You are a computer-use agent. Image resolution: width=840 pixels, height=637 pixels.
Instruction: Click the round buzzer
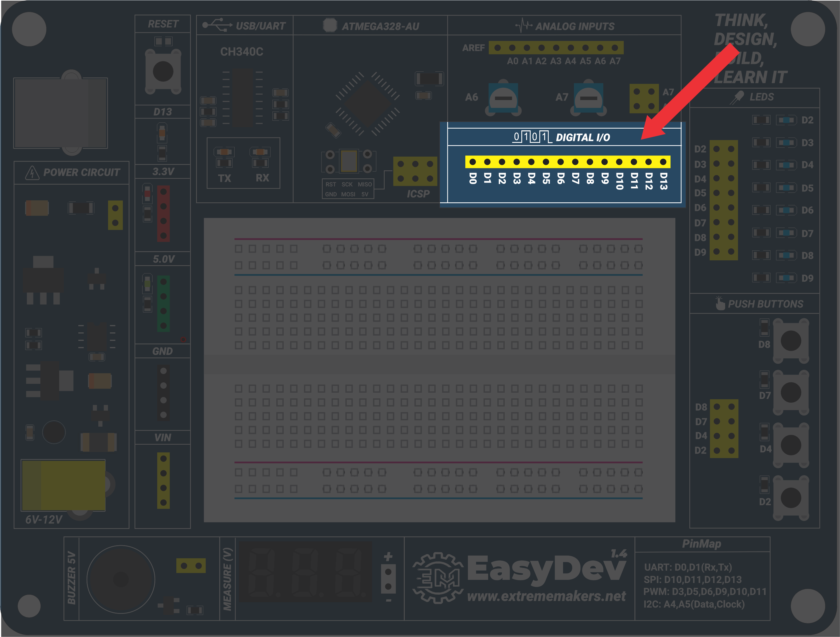click(x=121, y=579)
